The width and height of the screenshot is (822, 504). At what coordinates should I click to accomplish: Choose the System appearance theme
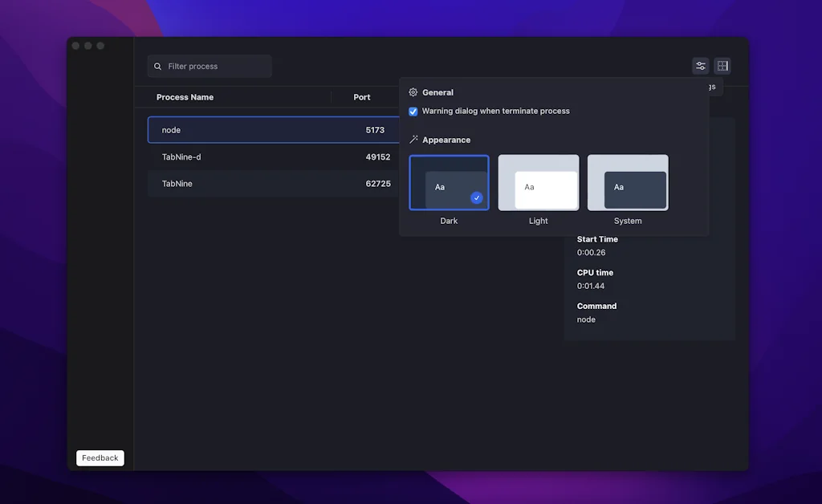[x=627, y=183]
